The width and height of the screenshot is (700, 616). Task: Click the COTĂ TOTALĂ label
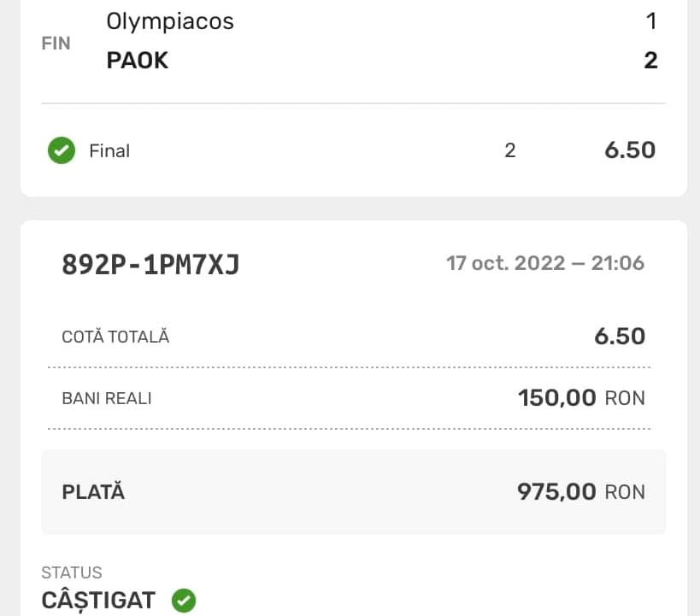pos(115,337)
